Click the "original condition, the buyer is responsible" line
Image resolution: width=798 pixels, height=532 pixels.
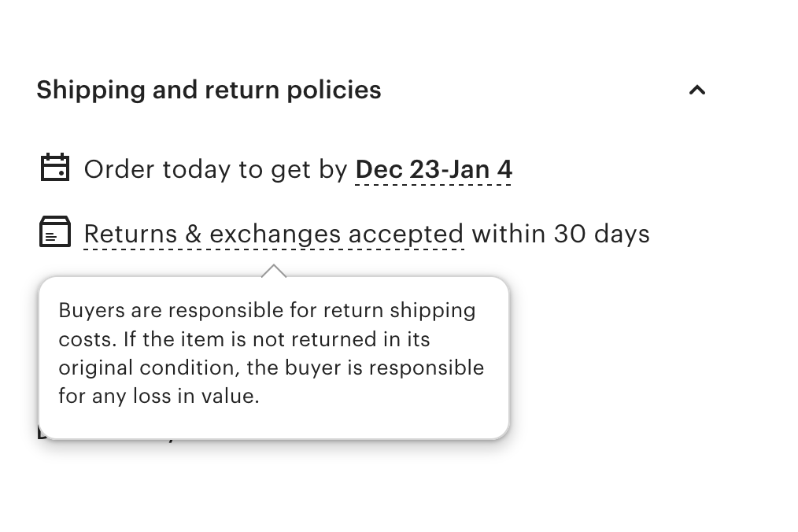(x=271, y=368)
